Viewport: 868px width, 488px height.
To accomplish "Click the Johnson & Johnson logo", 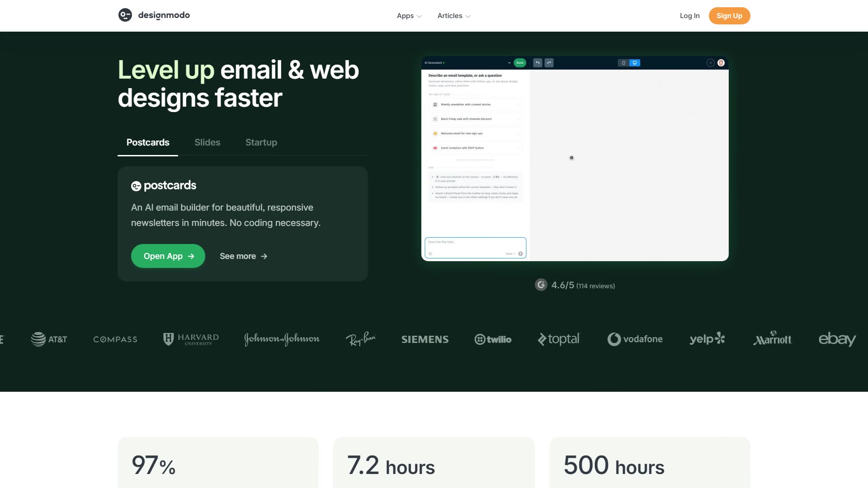I will pyautogui.click(x=282, y=339).
